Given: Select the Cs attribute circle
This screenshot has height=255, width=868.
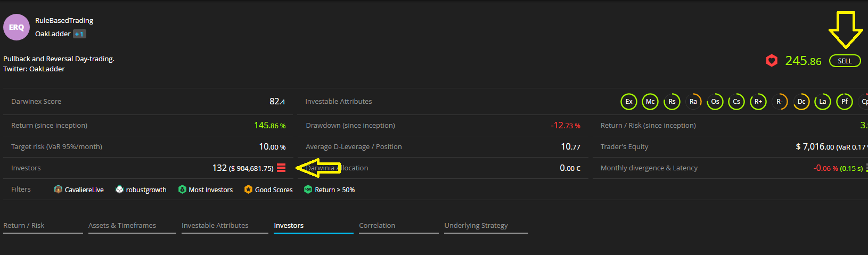Looking at the screenshot, I should click(x=736, y=102).
